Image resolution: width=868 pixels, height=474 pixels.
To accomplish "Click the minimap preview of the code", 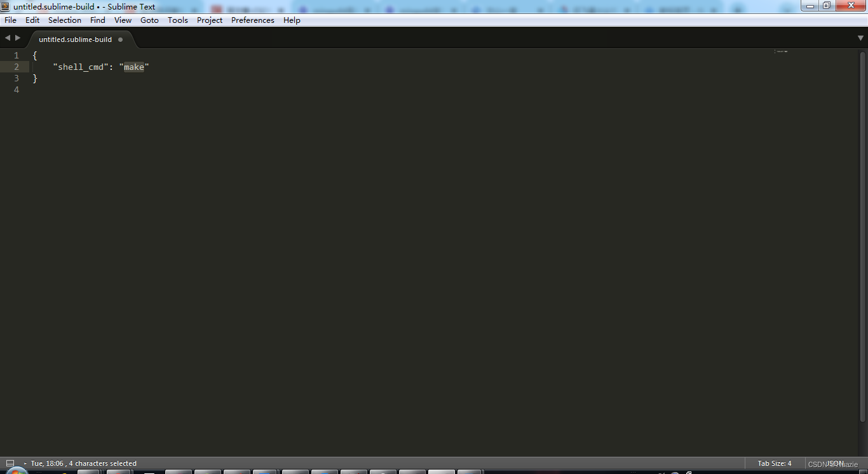I will [x=781, y=51].
